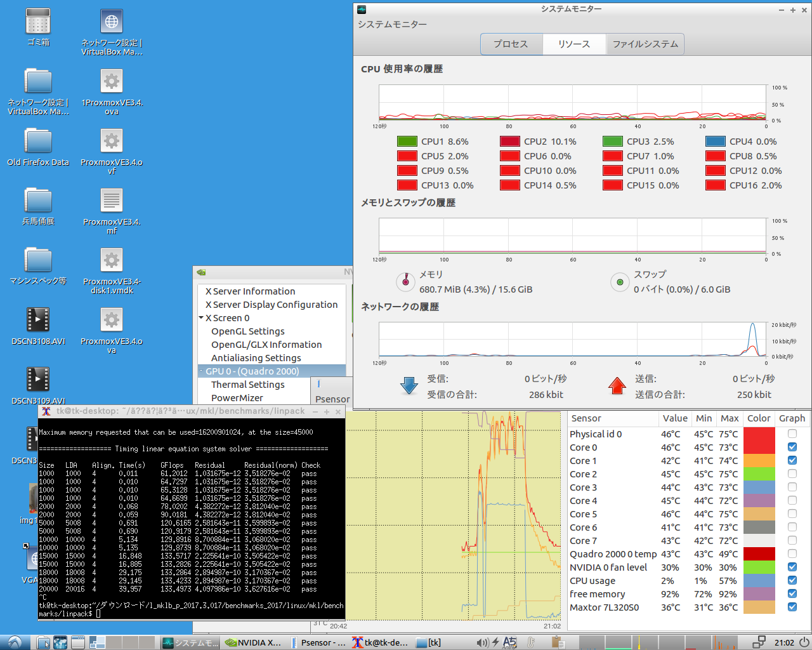Click the CPU1 color swatch in legend
The width and height of the screenshot is (812, 650).
407,142
